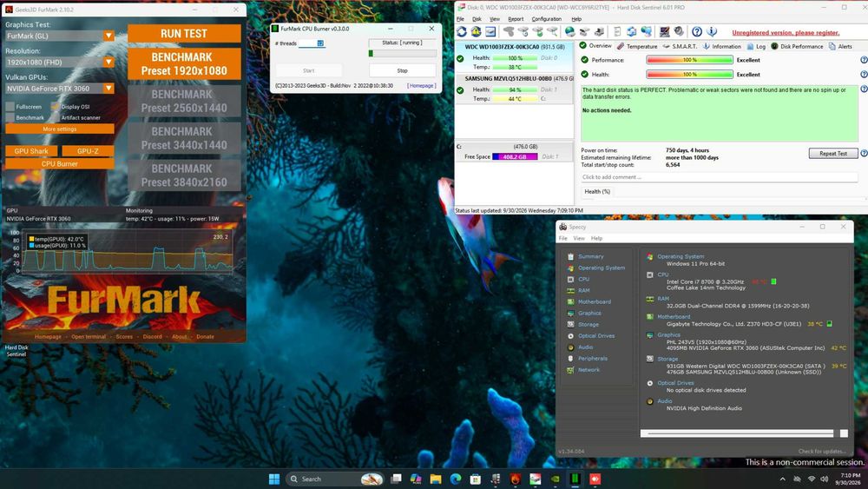
Task: Open the Report menu in Hard Disk Sentinel
Action: [516, 19]
